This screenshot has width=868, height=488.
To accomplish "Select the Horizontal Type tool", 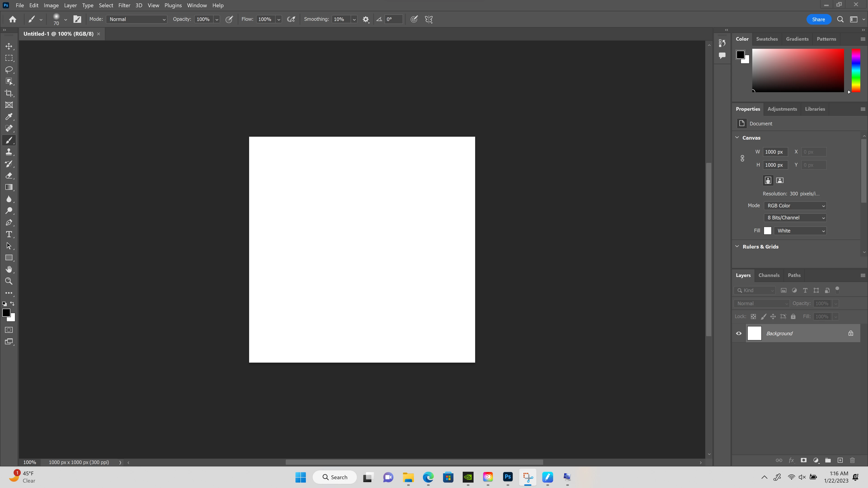I will pos(9,234).
